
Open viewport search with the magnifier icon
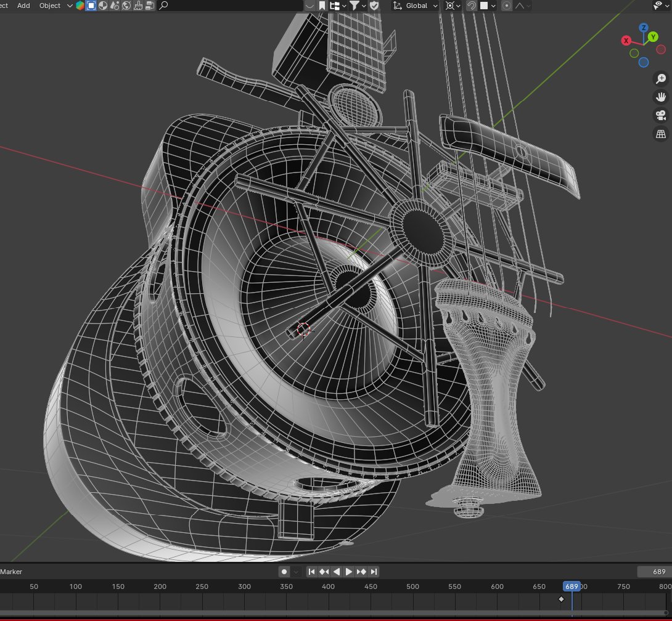click(163, 6)
